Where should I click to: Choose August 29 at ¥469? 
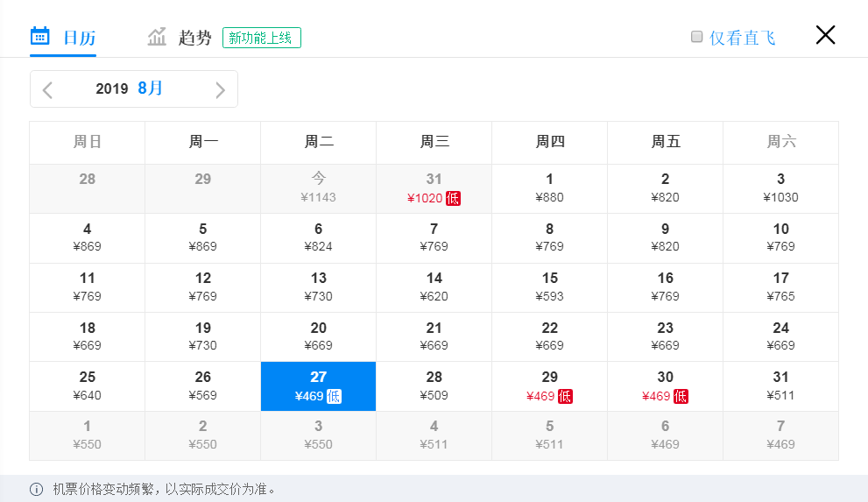click(x=550, y=386)
